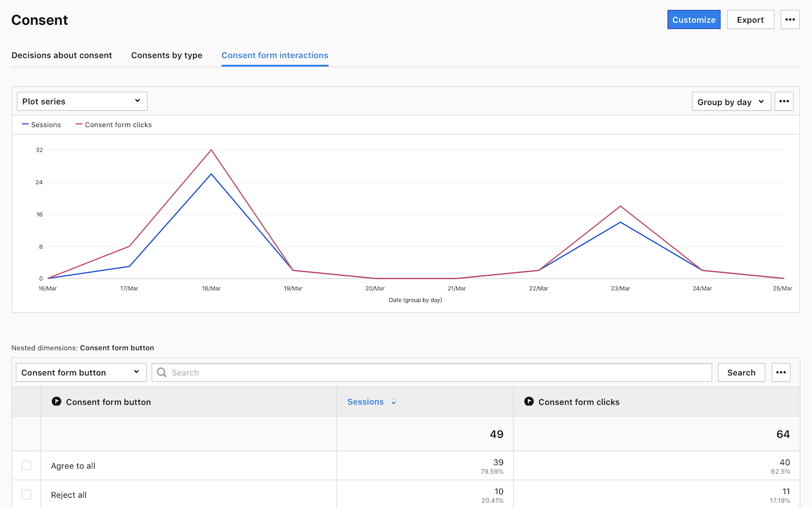The image size is (812, 508).
Task: Click the Search button next to the search field
Action: pyautogui.click(x=742, y=373)
